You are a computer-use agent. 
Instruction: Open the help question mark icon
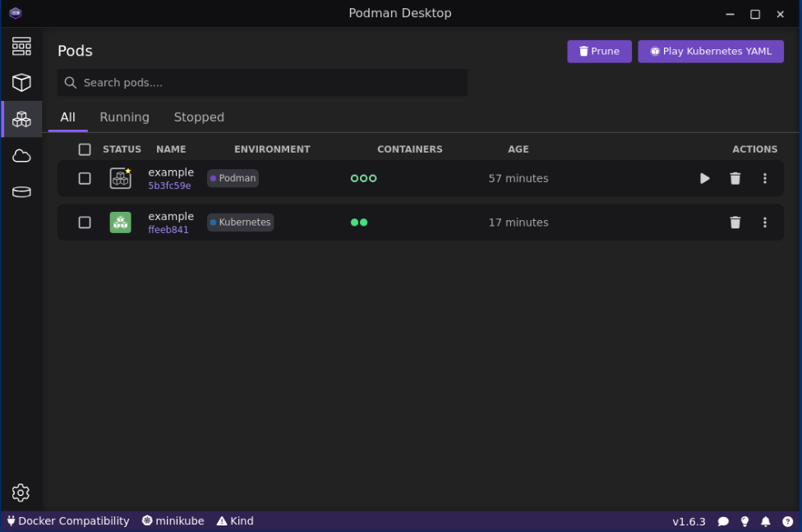click(x=787, y=521)
